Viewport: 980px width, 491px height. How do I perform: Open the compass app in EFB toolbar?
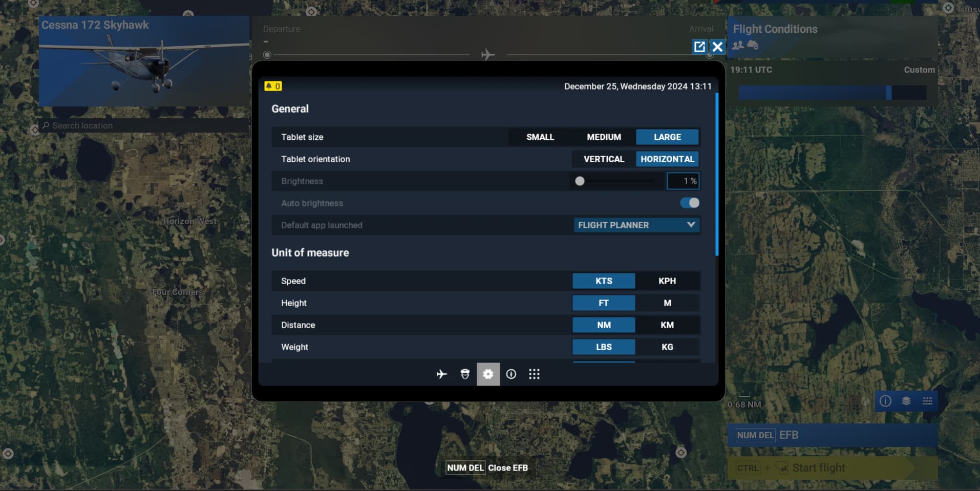(511, 374)
